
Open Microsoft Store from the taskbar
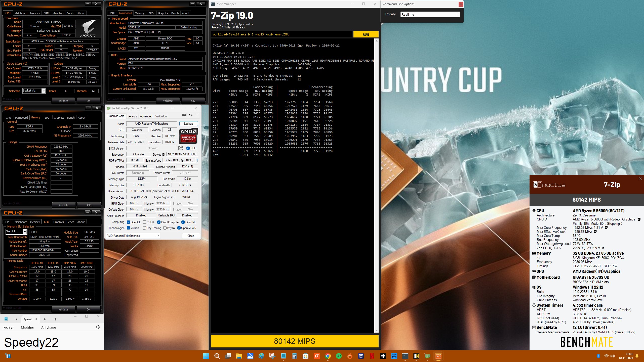tap(305, 356)
